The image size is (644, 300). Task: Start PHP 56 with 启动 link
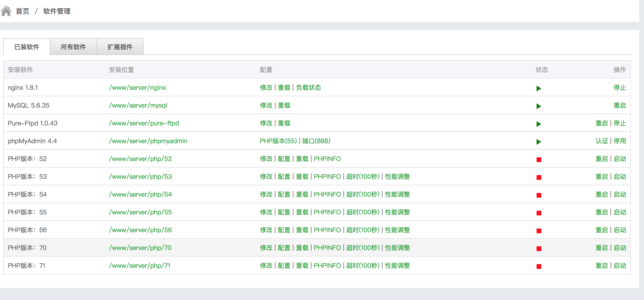coord(620,230)
